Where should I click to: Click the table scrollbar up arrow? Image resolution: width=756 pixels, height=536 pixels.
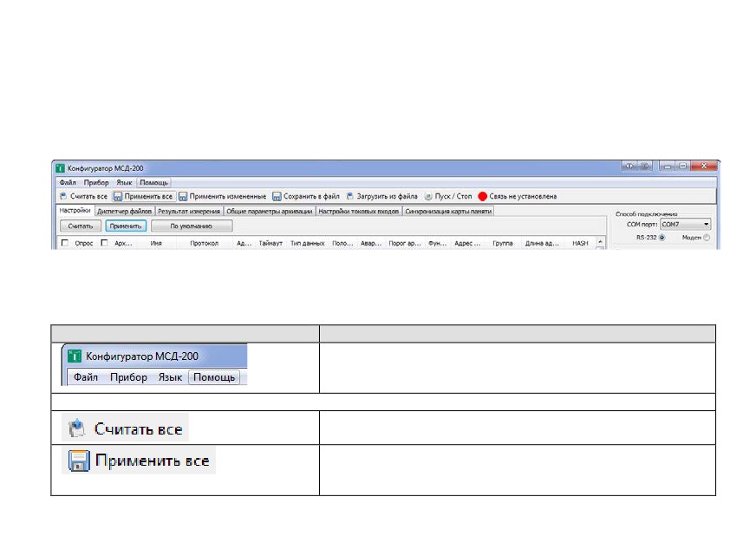[600, 242]
